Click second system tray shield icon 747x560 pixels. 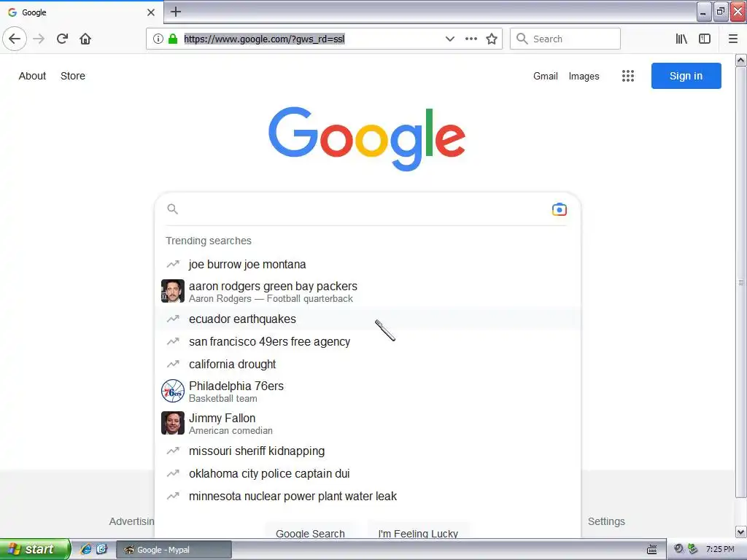(693, 549)
